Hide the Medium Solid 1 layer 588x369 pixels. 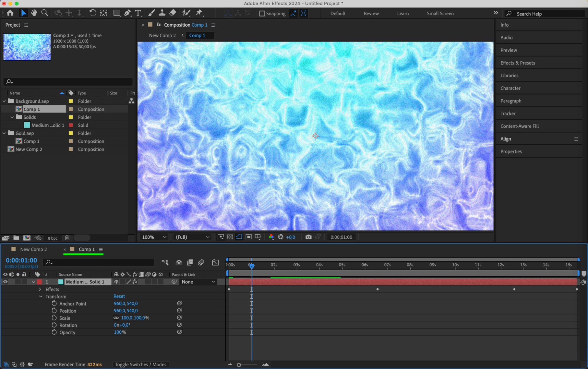click(x=5, y=282)
